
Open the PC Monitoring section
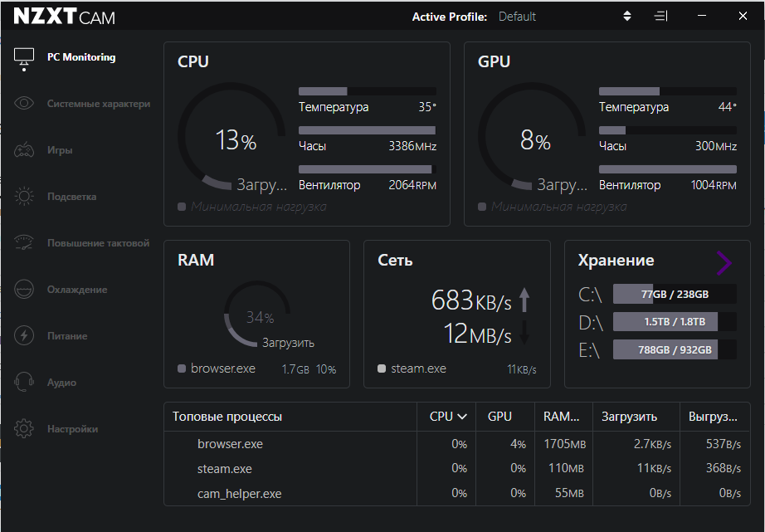tap(81, 57)
